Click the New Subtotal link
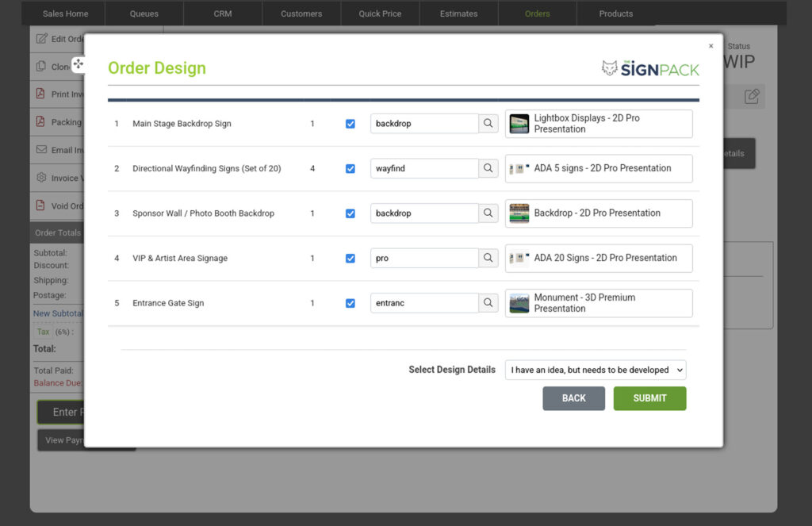The image size is (812, 526). click(58, 313)
